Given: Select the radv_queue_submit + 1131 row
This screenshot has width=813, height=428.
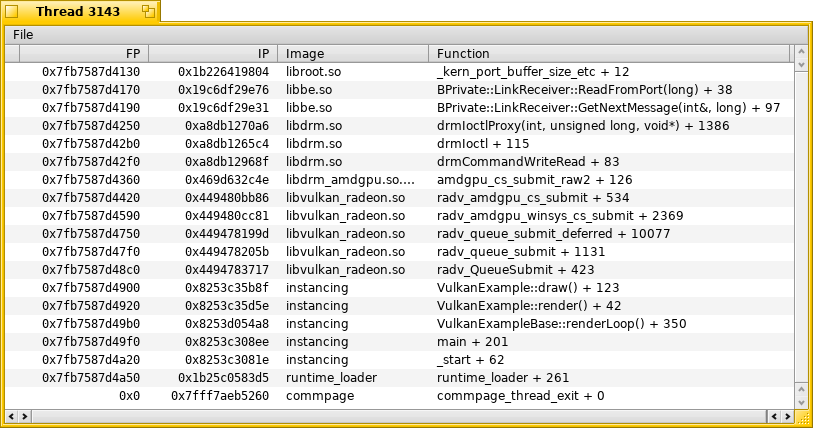Looking at the screenshot, I should (x=399, y=252).
